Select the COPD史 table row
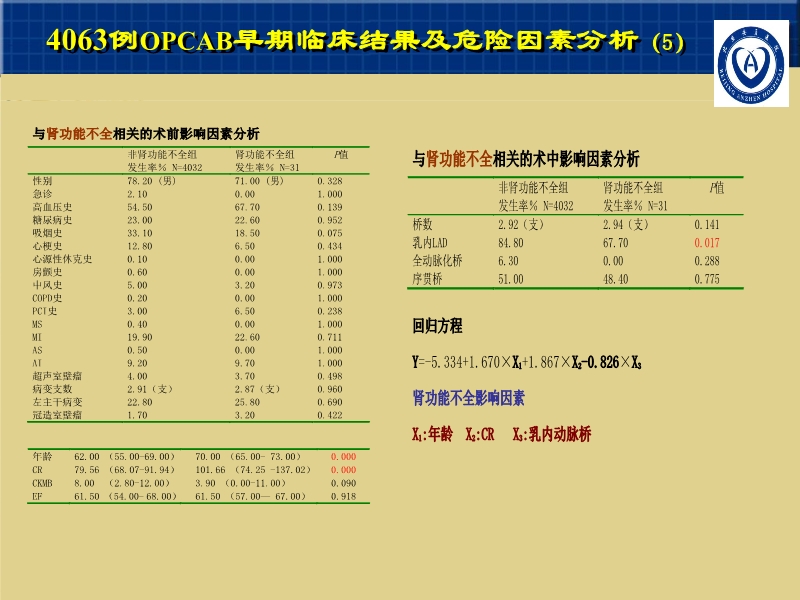The height and width of the screenshot is (600, 800). [48, 296]
